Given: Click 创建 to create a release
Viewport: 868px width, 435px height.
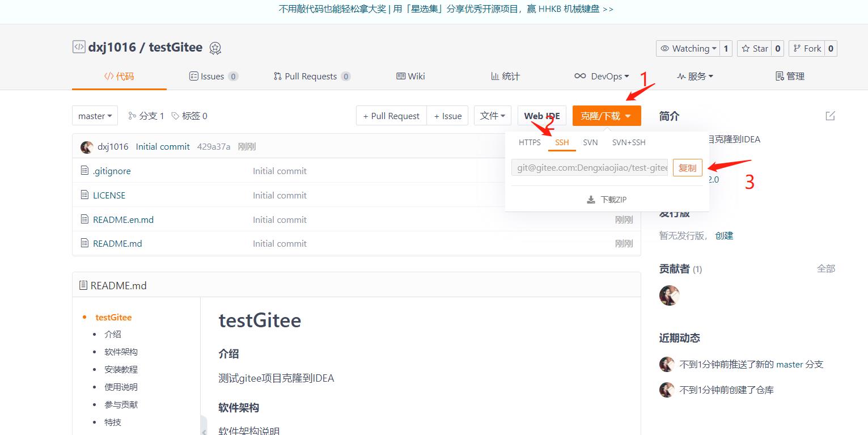Looking at the screenshot, I should (x=724, y=235).
